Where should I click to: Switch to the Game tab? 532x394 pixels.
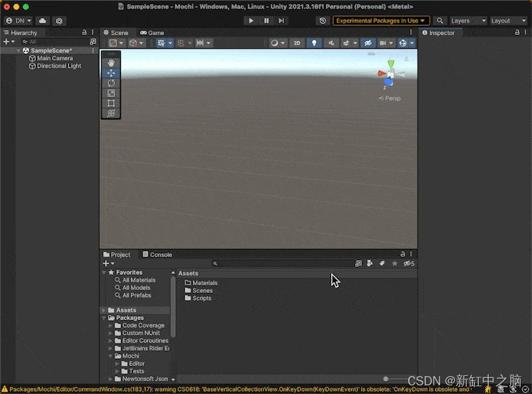152,33
